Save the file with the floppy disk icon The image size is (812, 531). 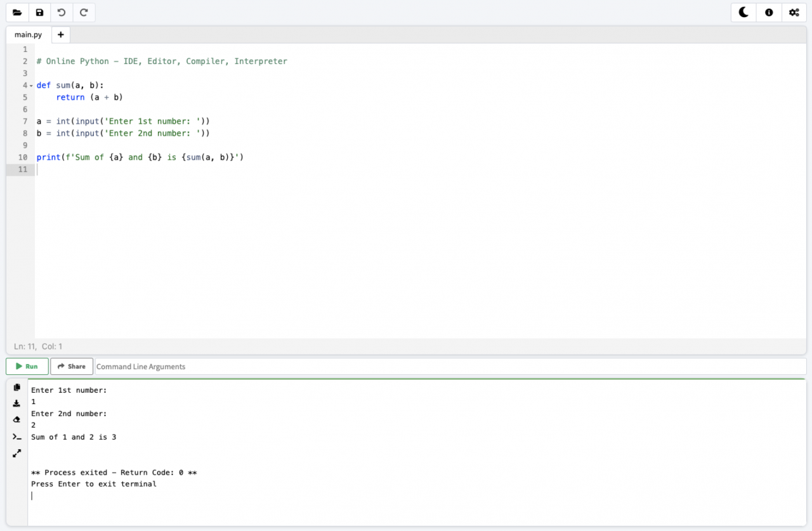39,12
